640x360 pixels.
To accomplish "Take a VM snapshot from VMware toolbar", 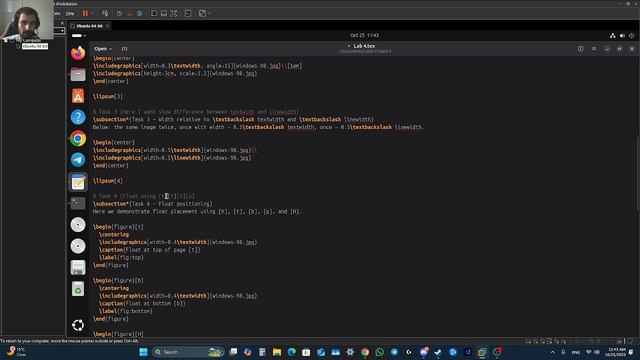I will pyautogui.click(x=119, y=13).
